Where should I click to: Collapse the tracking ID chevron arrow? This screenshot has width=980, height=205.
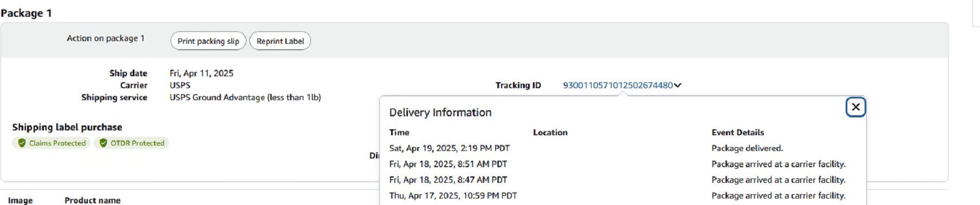point(678,85)
